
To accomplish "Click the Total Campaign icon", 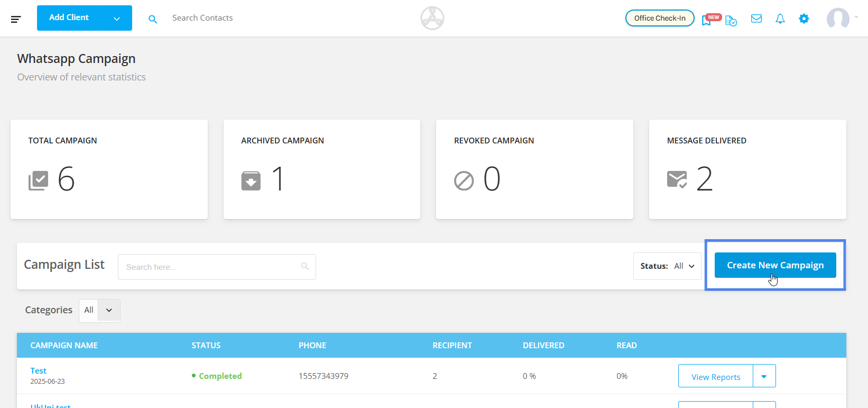I will [x=38, y=180].
